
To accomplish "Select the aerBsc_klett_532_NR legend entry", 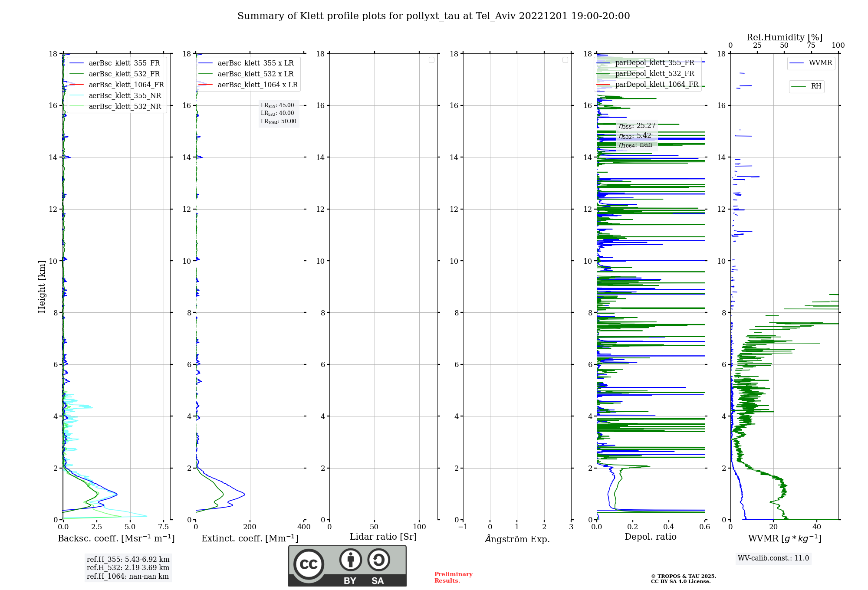I will coord(116,106).
